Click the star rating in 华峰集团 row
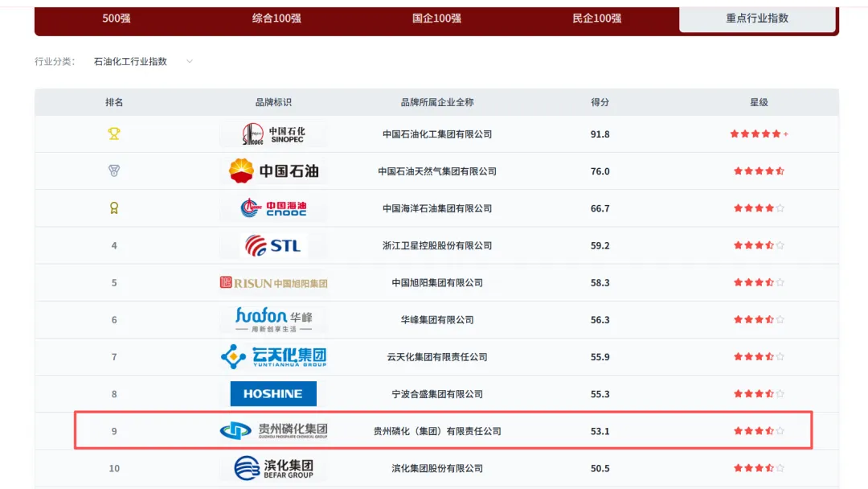868x489 pixels. click(759, 319)
